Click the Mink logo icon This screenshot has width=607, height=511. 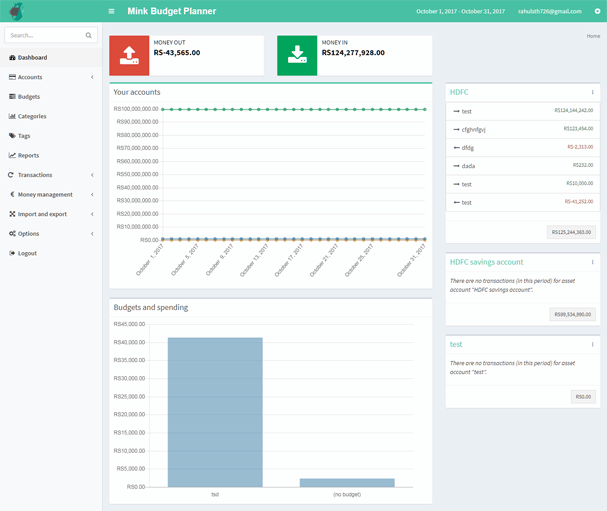16,11
